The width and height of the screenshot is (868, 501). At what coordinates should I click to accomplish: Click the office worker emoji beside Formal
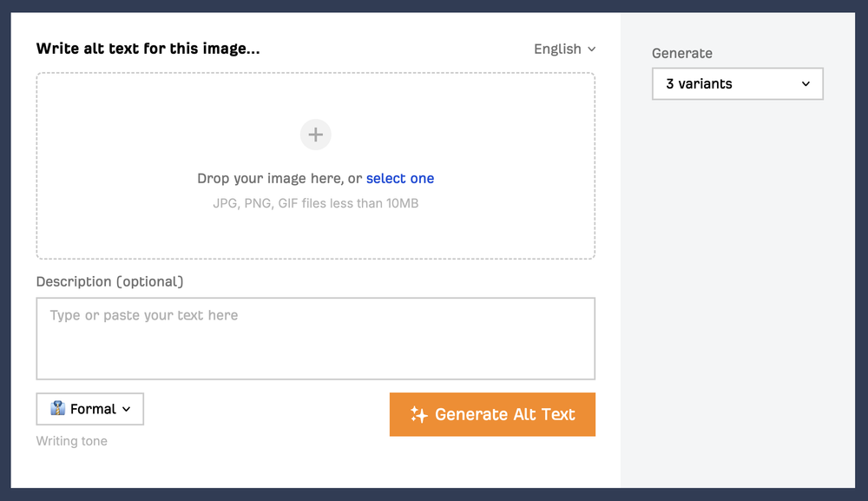pyautogui.click(x=58, y=409)
